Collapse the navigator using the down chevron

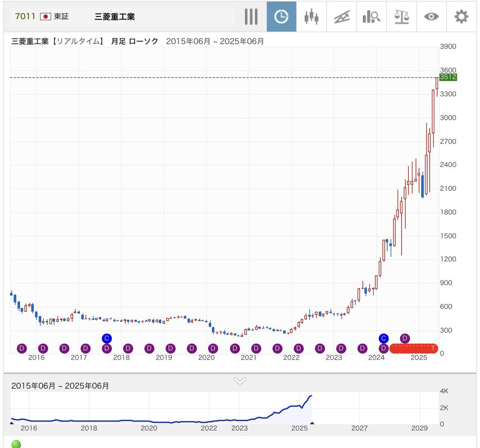click(240, 381)
